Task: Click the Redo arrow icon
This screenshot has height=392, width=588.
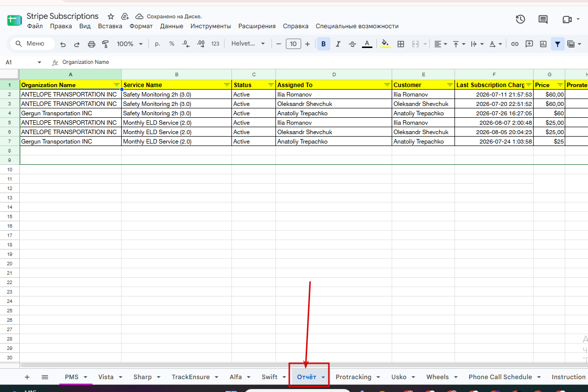Action: click(x=77, y=45)
